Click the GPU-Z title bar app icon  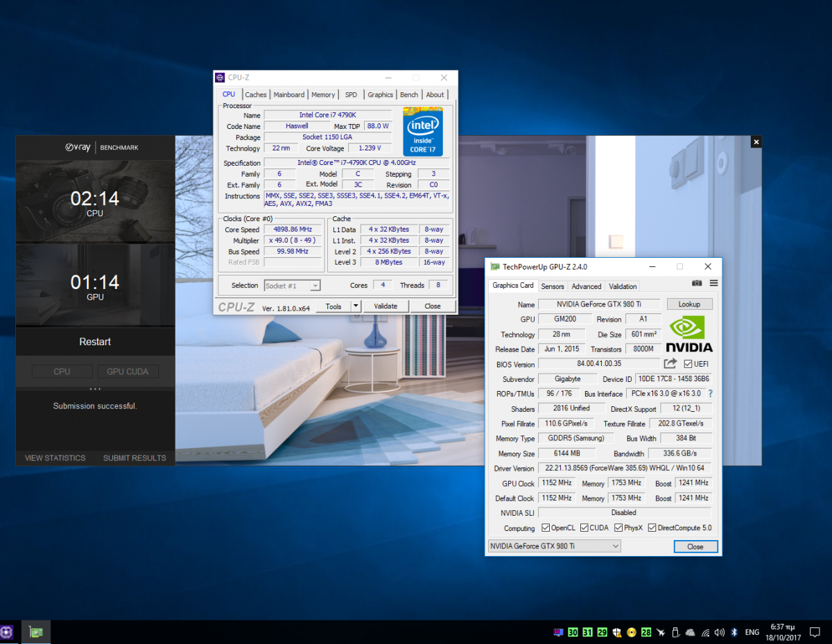coord(494,267)
